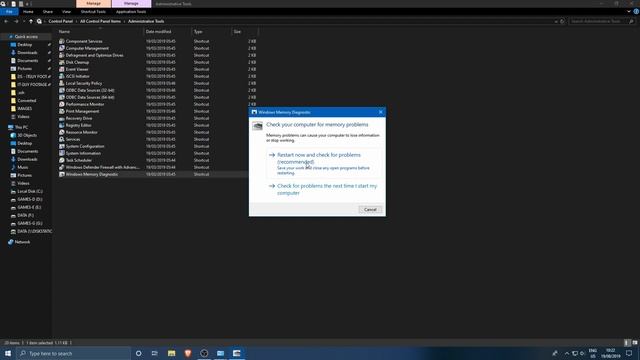This screenshot has height=360, width=640.
Task: Click the Registry Editor shortcut icon
Action: [x=62, y=125]
